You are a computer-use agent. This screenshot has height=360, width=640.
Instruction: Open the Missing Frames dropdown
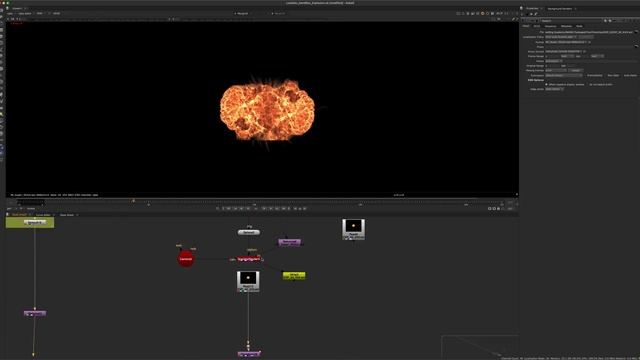point(556,70)
